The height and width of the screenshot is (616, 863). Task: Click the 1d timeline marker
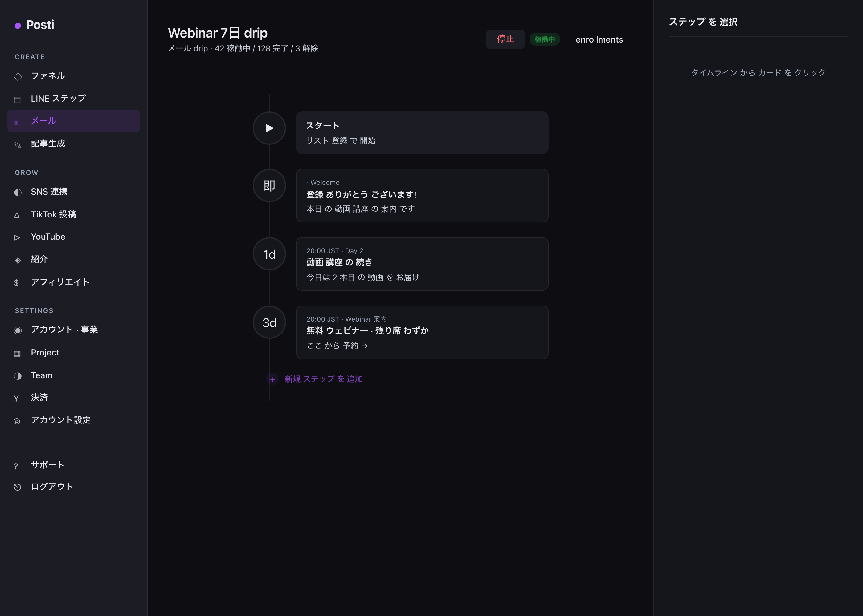pyautogui.click(x=269, y=254)
